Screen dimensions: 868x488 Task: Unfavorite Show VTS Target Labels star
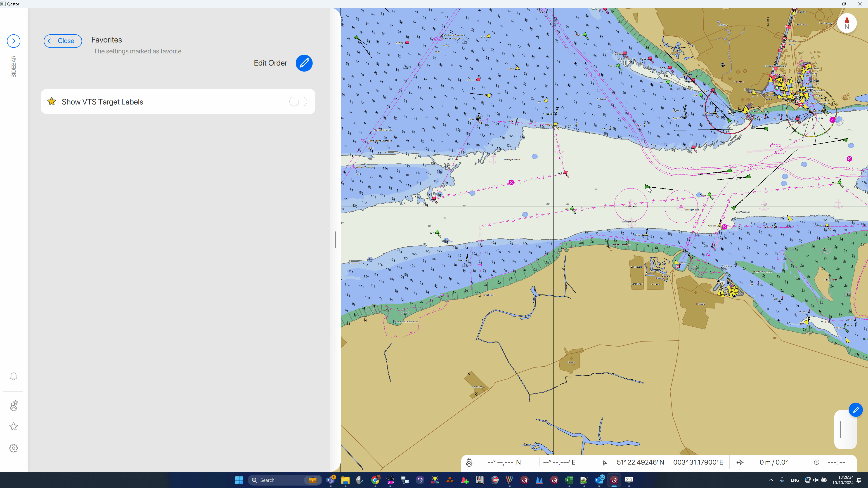click(52, 102)
